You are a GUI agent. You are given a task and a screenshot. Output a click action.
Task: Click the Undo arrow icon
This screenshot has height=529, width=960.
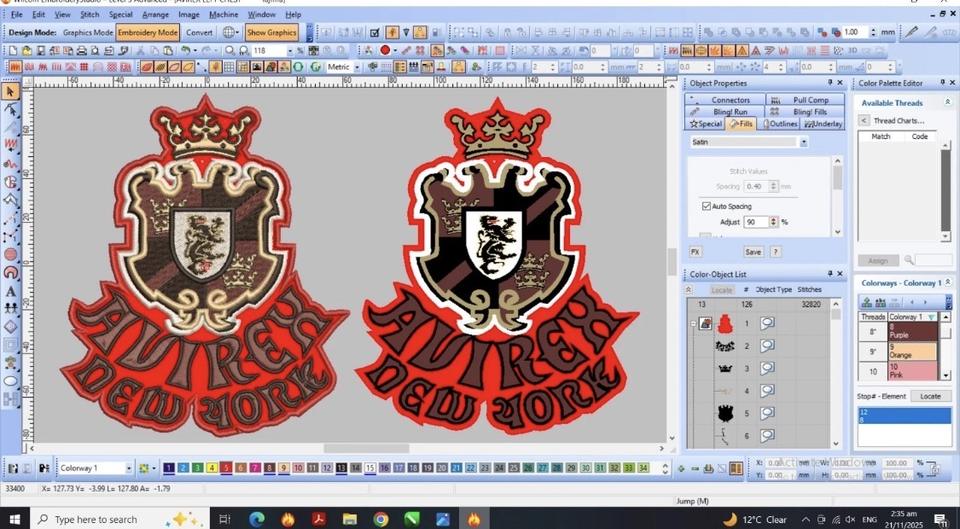pos(186,50)
